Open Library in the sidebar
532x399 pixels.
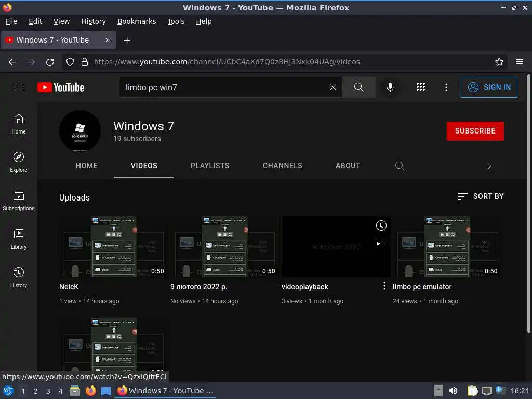[x=19, y=239]
